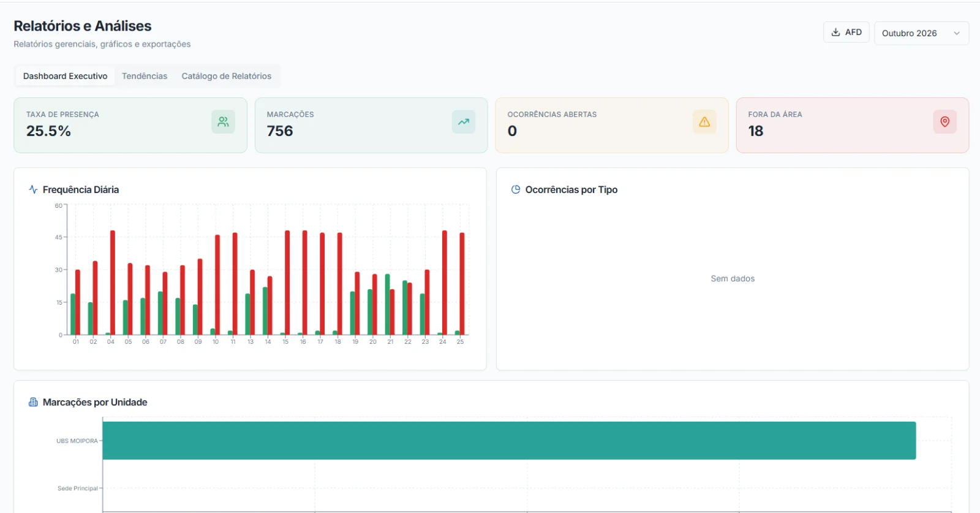Viewport: 980px width, 513px height.
Task: Open the Catálogo de Relatórios tab
Action: tap(227, 76)
